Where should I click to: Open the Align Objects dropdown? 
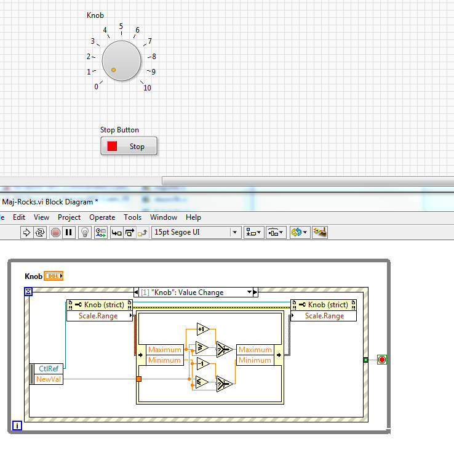[x=253, y=232]
